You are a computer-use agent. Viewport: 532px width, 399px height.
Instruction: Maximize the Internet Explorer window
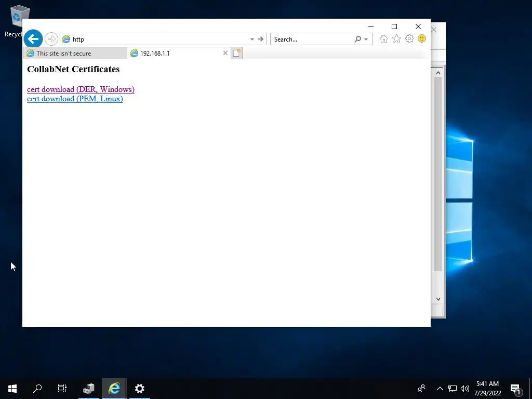coord(394,26)
